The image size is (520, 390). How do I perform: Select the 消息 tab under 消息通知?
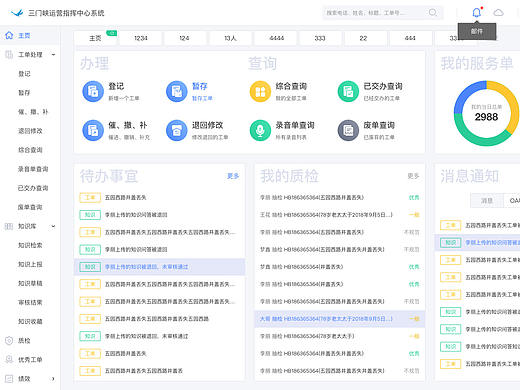click(x=487, y=200)
